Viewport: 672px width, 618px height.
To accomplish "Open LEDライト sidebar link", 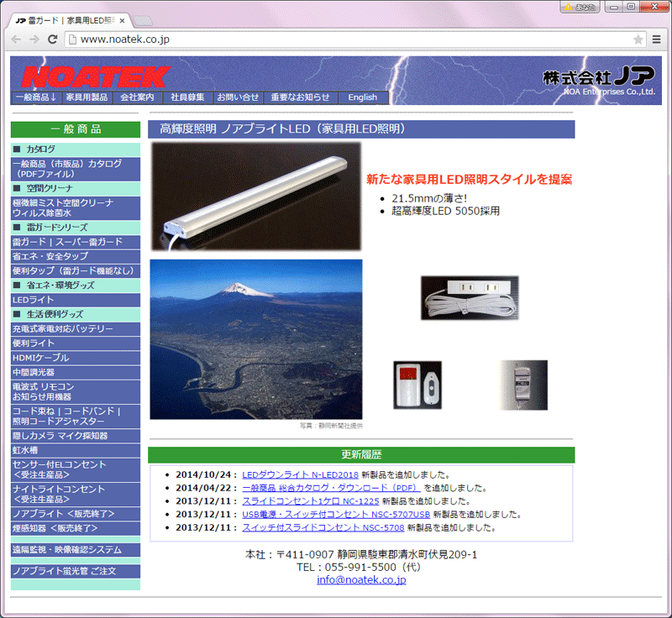I will click(76, 300).
